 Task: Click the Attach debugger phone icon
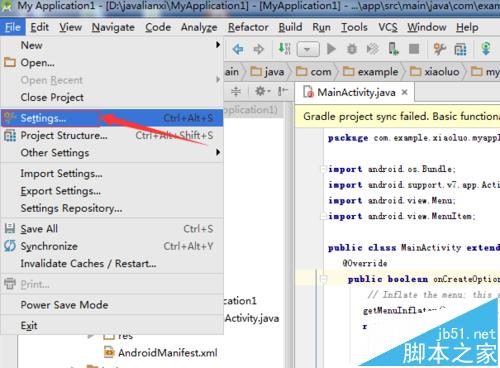393,49
